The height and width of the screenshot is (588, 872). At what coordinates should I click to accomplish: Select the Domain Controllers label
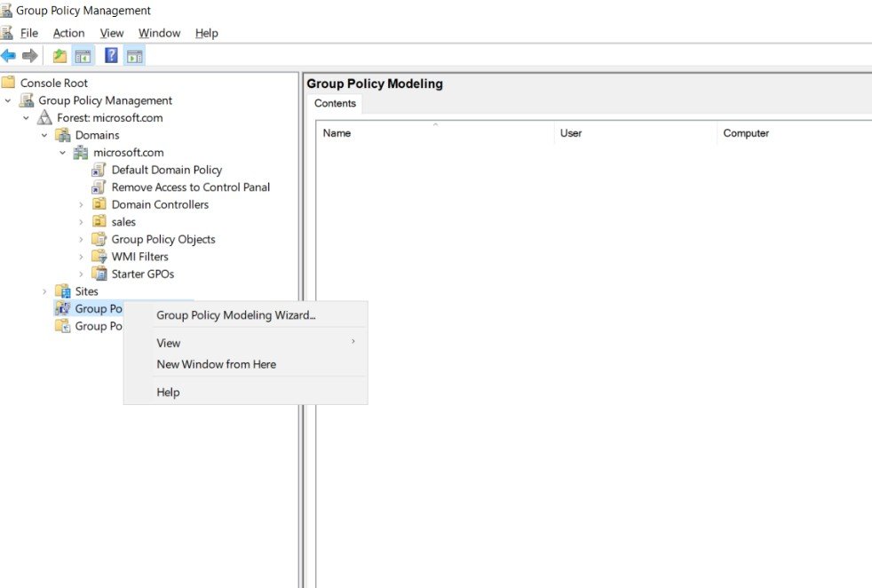160,204
